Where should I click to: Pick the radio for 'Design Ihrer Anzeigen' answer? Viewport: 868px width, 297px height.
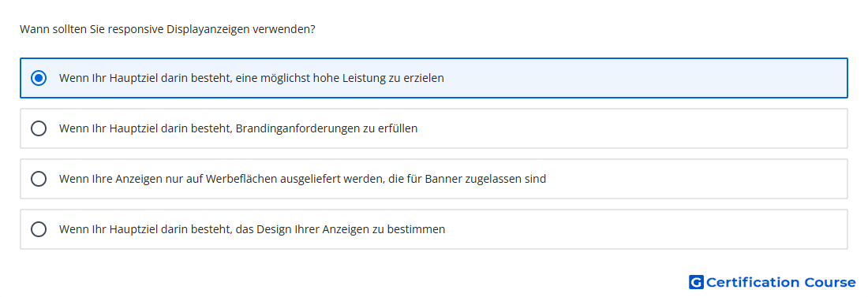[x=39, y=229]
